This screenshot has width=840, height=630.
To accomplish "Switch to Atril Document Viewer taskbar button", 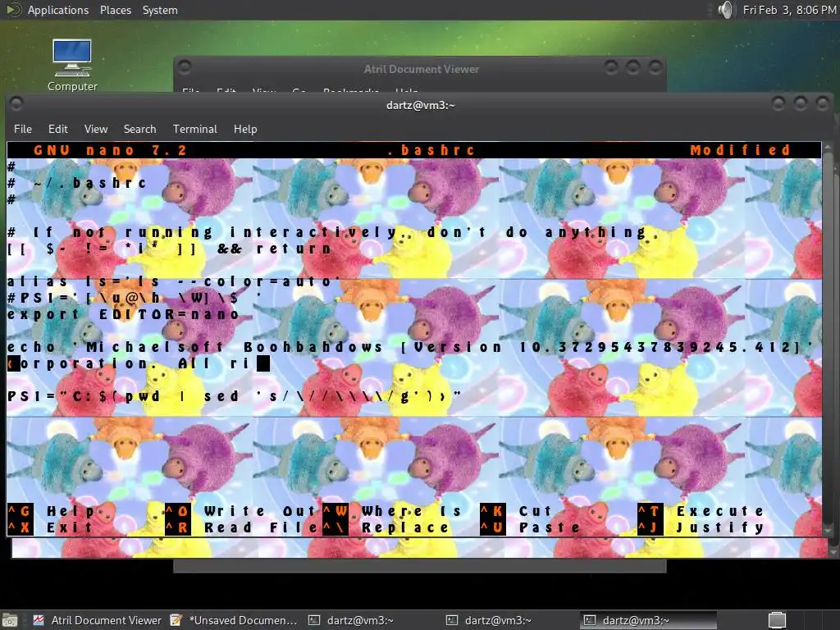I will [x=98, y=620].
